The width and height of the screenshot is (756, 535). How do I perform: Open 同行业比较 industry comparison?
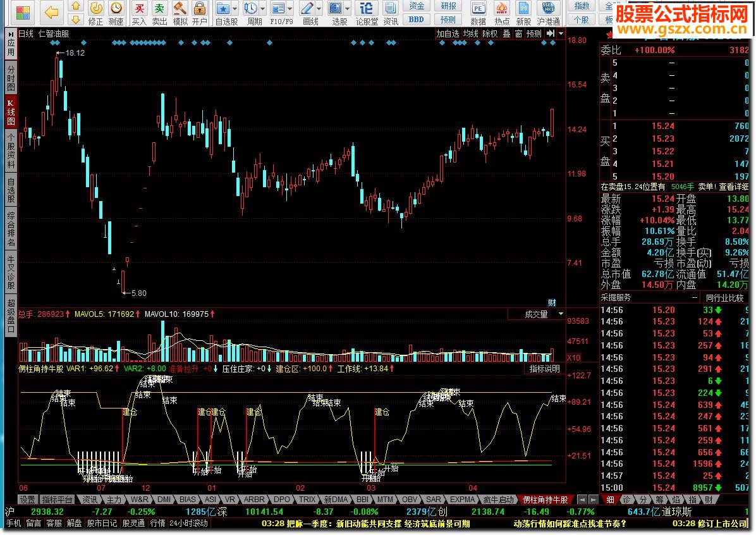click(x=724, y=298)
